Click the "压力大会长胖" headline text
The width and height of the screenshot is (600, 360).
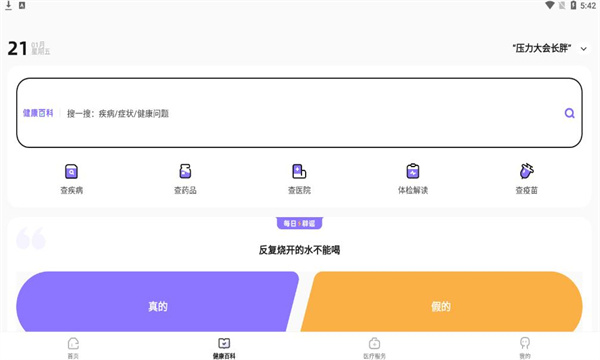pyautogui.click(x=542, y=48)
